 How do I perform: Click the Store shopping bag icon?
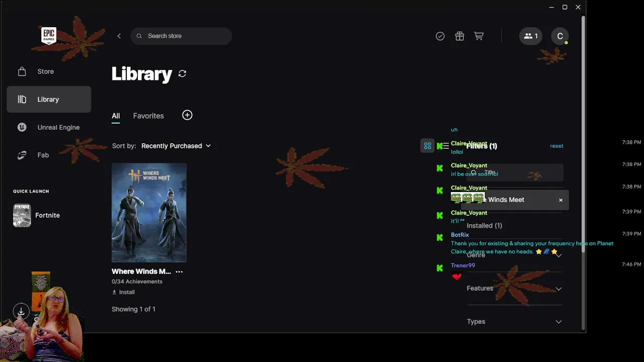tap(22, 71)
